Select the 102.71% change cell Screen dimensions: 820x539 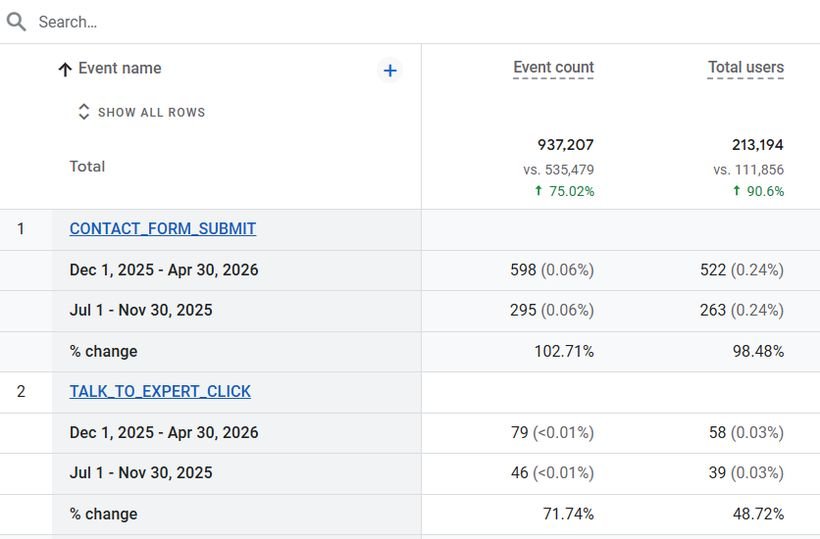tap(564, 351)
